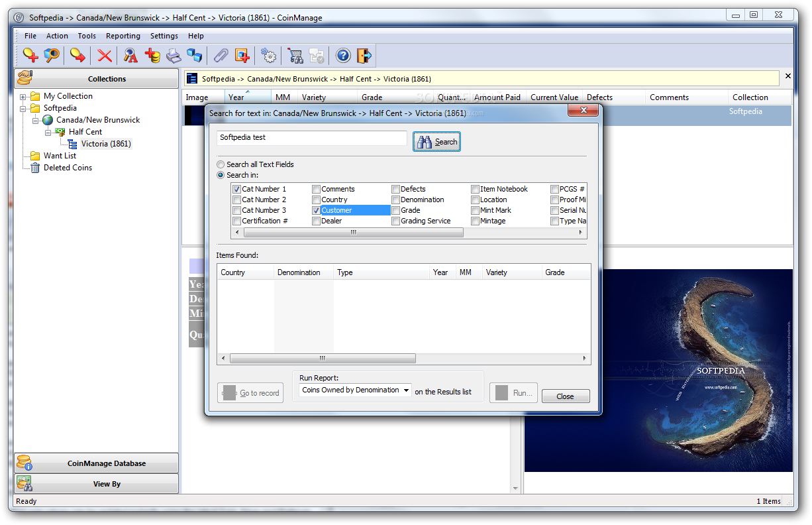Image resolution: width=812 pixels, height=525 pixels.
Task: Click right arrow of Items Found scrollbar
Action: coord(585,358)
